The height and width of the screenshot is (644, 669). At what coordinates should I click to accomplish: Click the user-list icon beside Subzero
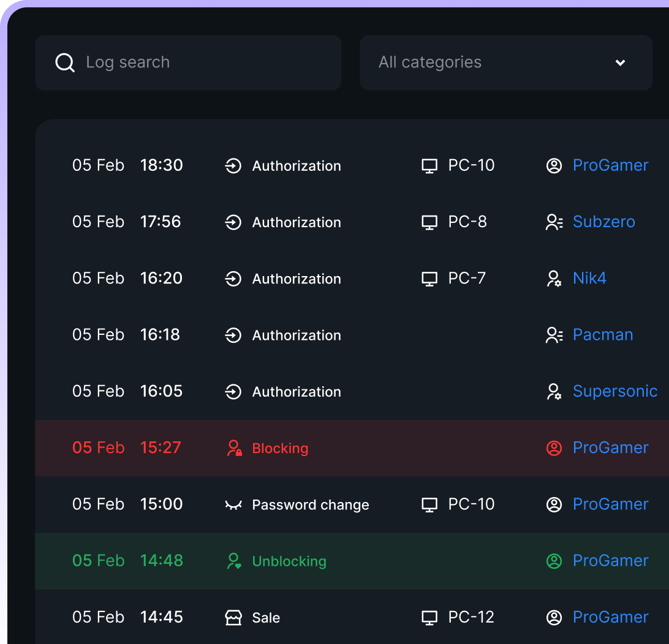click(x=554, y=222)
